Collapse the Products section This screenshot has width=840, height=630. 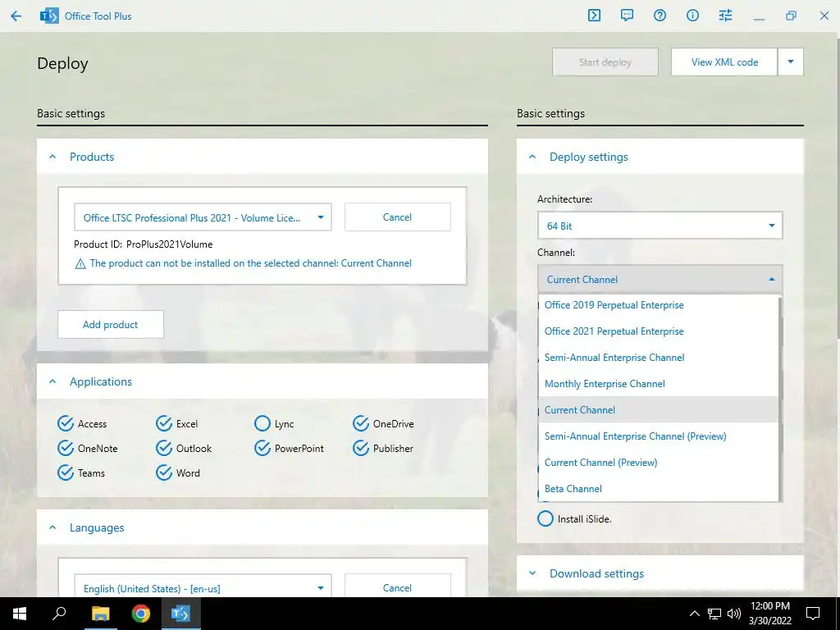point(52,157)
